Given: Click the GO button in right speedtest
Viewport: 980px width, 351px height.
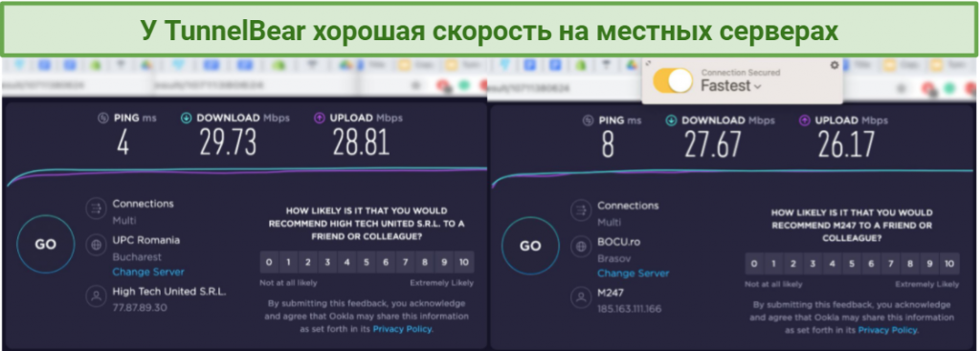Looking at the screenshot, I should pyautogui.click(x=530, y=246).
